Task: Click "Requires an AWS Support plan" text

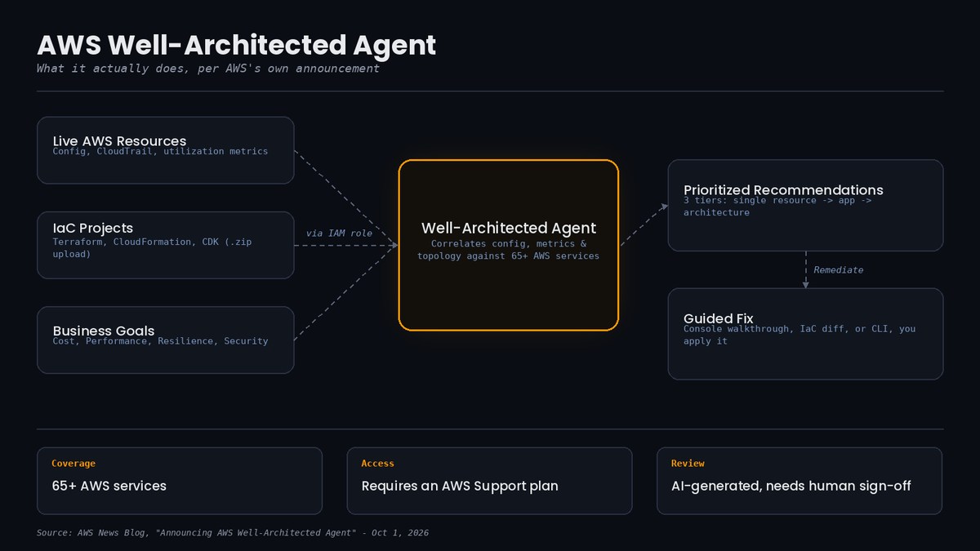Action: (x=460, y=486)
